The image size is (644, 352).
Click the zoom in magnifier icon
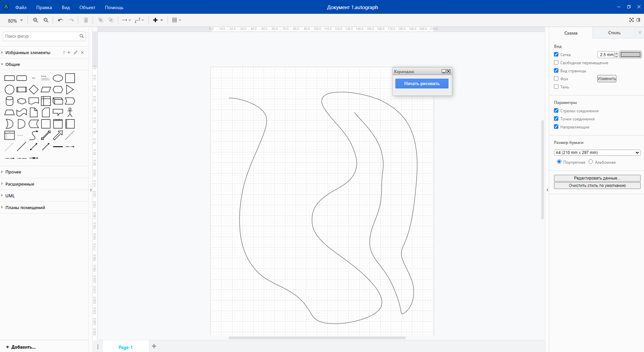tap(35, 20)
